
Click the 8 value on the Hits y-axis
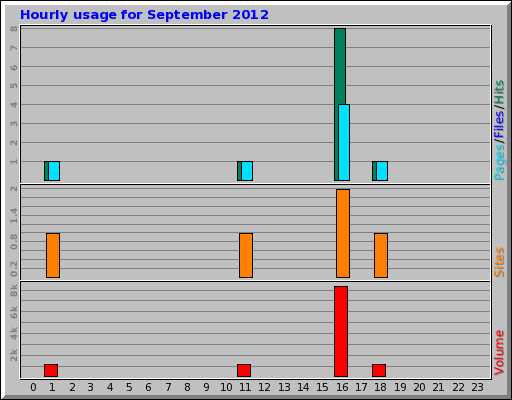pos(14,29)
